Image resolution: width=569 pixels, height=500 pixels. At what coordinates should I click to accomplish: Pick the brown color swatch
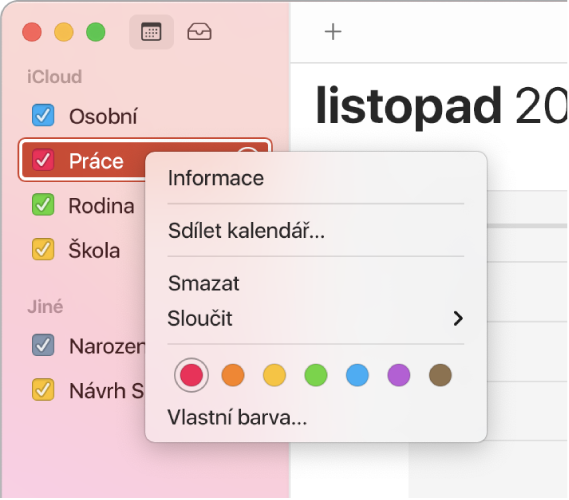[x=440, y=375]
